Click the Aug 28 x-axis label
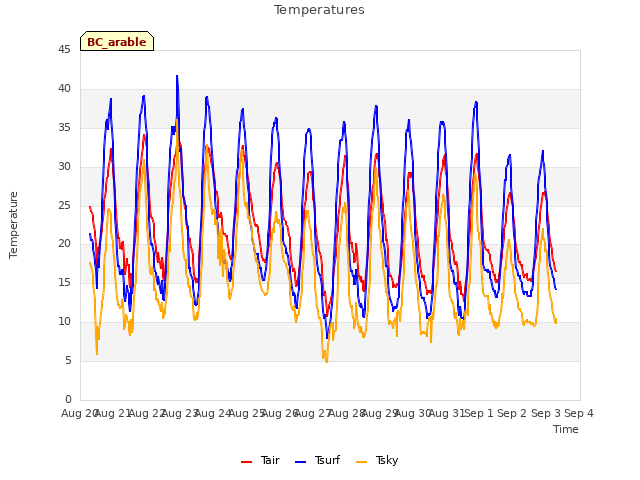Viewport: 640px width, 480px height. [347, 413]
